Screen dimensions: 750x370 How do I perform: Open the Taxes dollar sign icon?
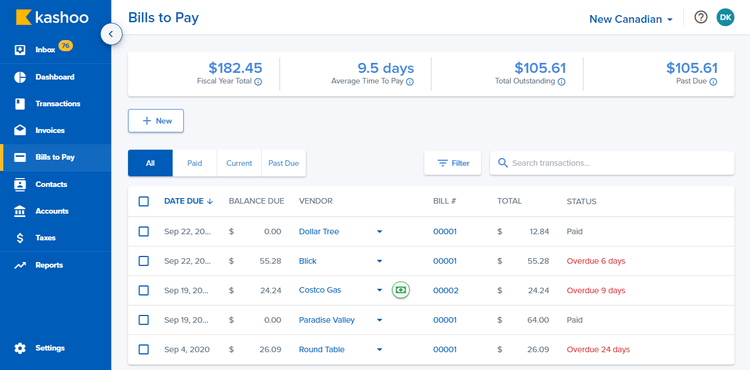coord(20,238)
